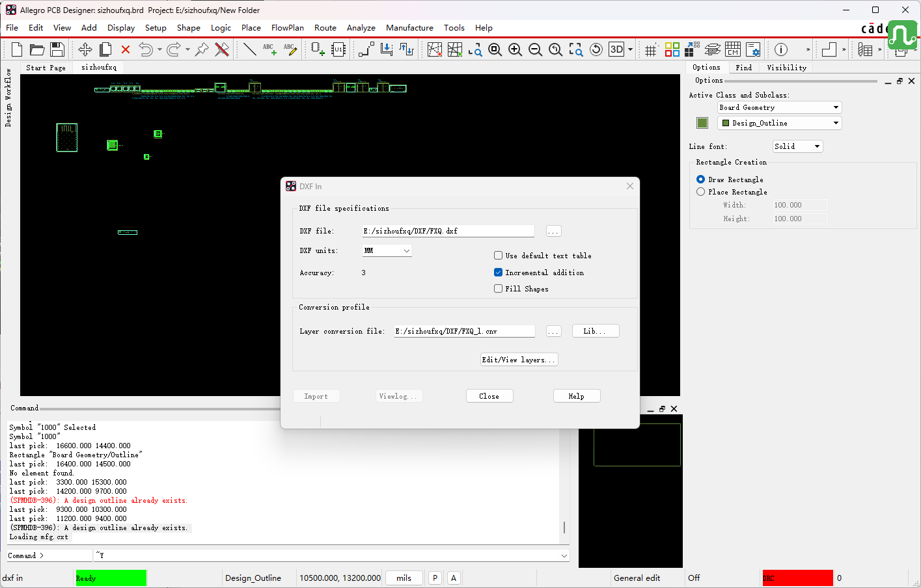921x588 pixels.
Task: Open the Line font Solid dropdown
Action: 798,146
